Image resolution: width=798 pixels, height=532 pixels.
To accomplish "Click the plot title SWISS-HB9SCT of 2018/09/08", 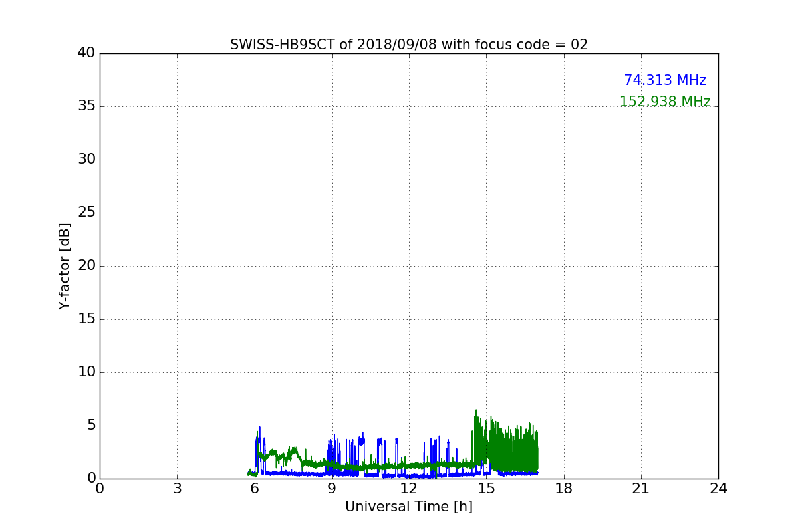I will pyautogui.click(x=409, y=45).
